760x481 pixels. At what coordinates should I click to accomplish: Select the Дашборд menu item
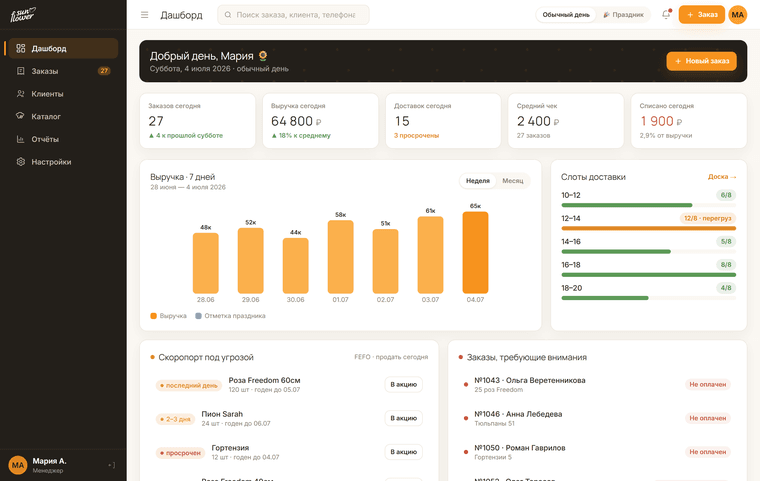click(x=63, y=48)
